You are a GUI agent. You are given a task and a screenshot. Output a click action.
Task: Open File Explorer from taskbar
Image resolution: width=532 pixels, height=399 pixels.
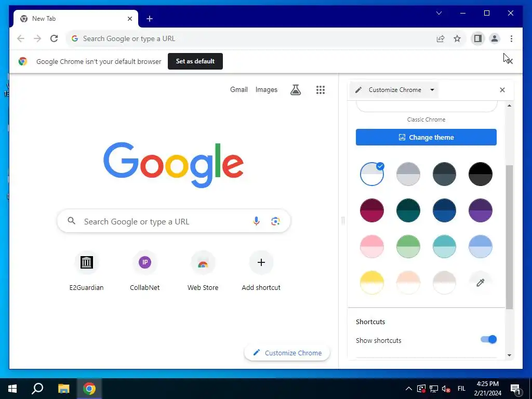coord(63,389)
